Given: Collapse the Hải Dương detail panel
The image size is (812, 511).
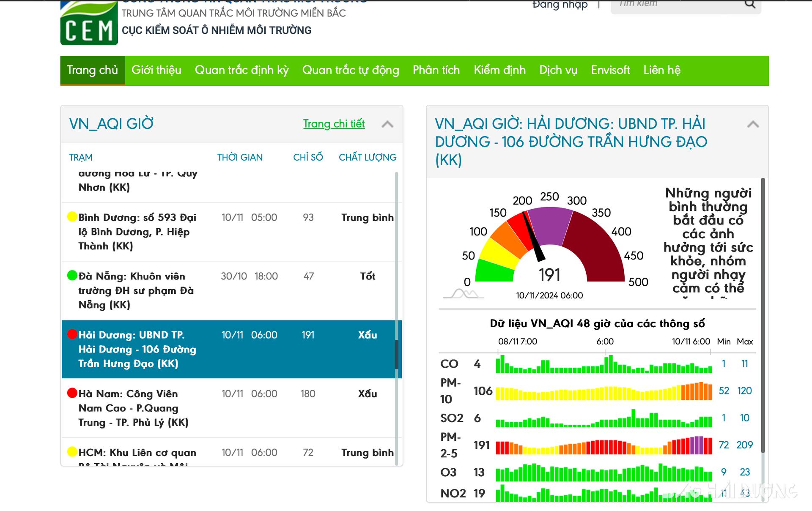Looking at the screenshot, I should pyautogui.click(x=753, y=124).
